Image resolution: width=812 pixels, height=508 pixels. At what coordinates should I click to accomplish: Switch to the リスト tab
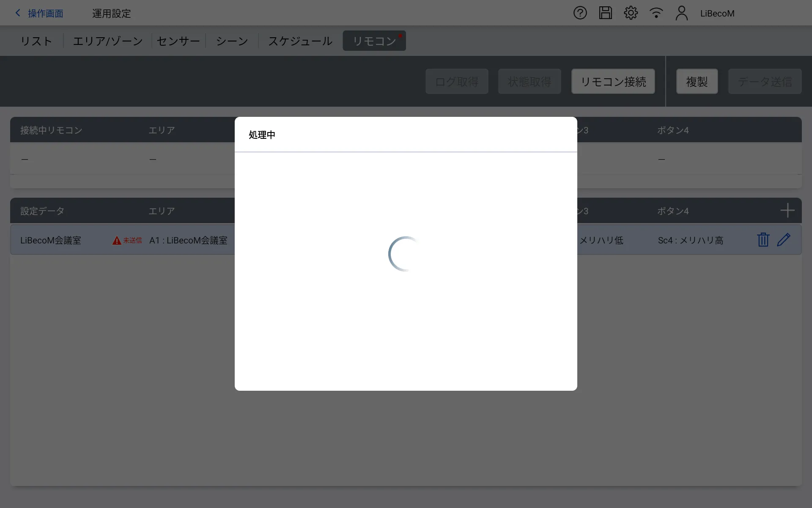point(36,41)
